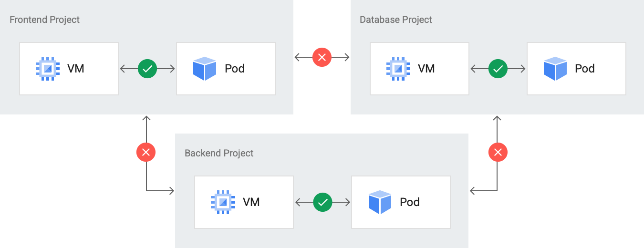Viewport: 644px width, 248px height.
Task: Select the Database Project title label
Action: tap(395, 20)
